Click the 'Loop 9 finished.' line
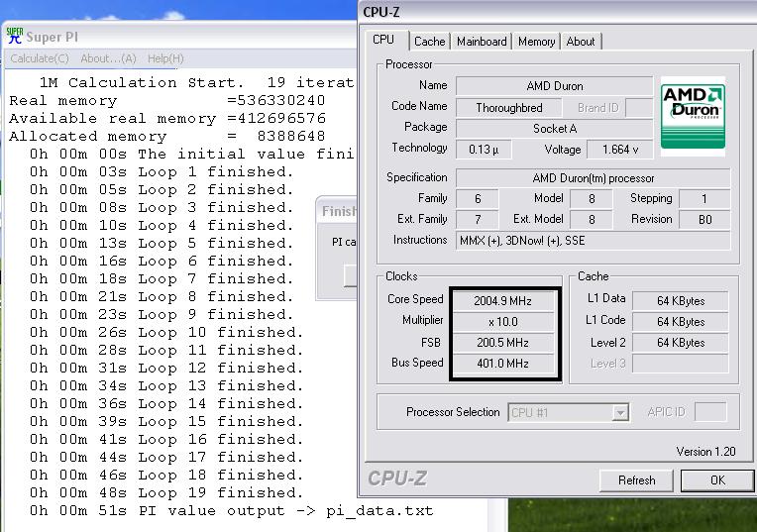The image size is (757, 532). tap(162, 315)
